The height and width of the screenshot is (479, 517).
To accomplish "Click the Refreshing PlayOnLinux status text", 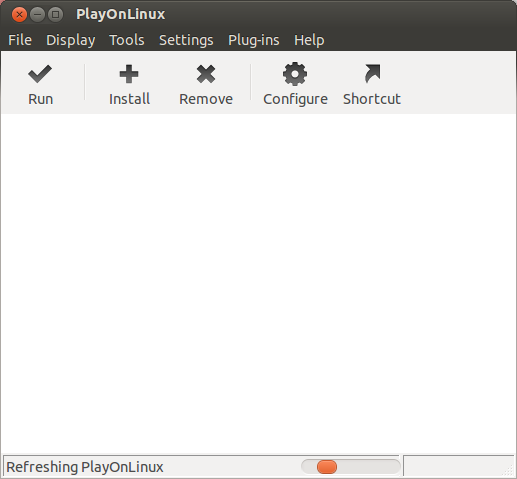I will click(x=85, y=467).
